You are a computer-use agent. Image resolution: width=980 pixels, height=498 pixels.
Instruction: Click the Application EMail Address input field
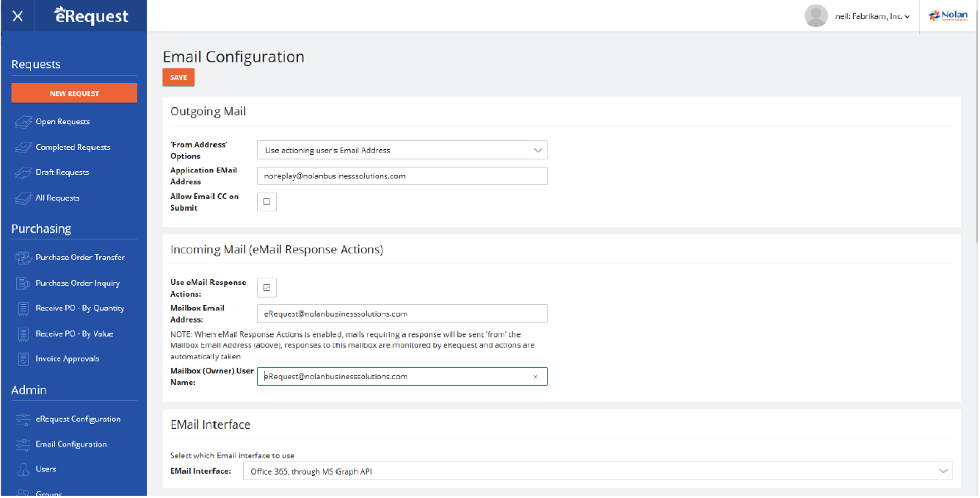[x=402, y=176]
